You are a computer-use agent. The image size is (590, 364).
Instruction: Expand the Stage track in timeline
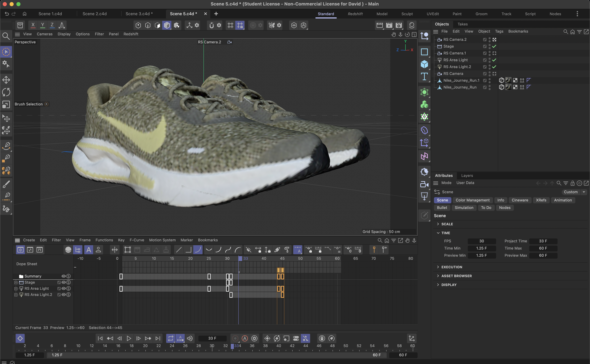16,282
